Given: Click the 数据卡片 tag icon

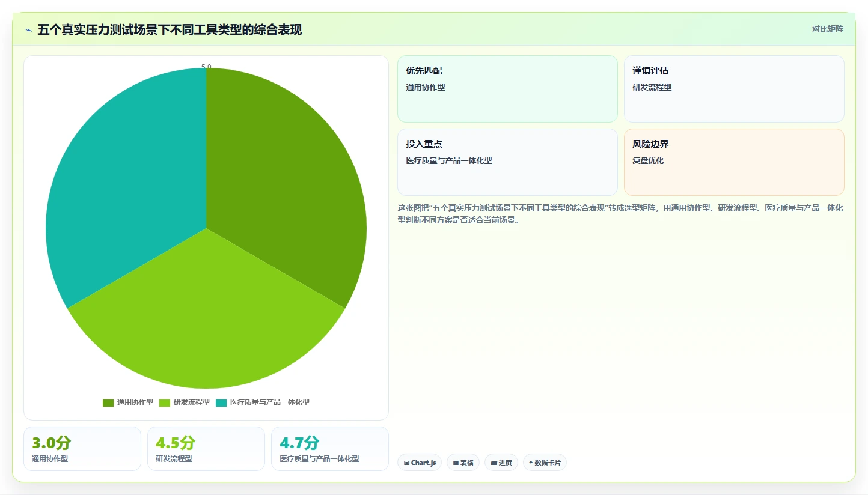Looking at the screenshot, I should [x=531, y=463].
